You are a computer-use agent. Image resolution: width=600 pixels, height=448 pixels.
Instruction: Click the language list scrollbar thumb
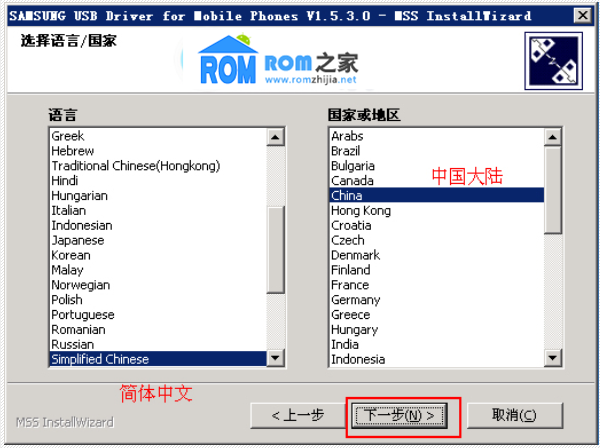[x=275, y=250]
